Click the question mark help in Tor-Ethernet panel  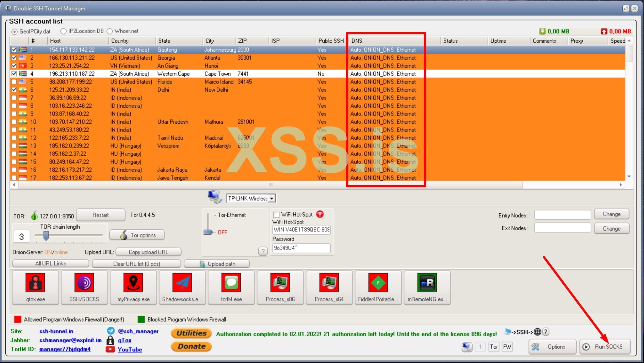[x=263, y=251]
